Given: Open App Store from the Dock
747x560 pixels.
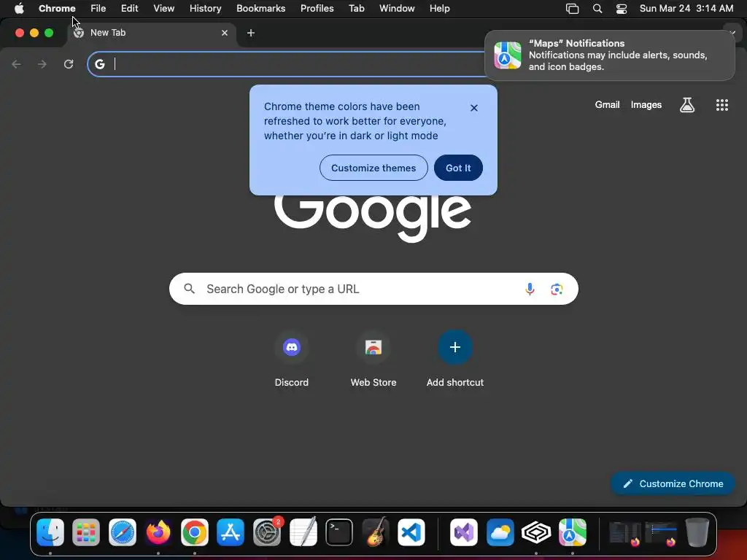Looking at the screenshot, I should [231, 532].
